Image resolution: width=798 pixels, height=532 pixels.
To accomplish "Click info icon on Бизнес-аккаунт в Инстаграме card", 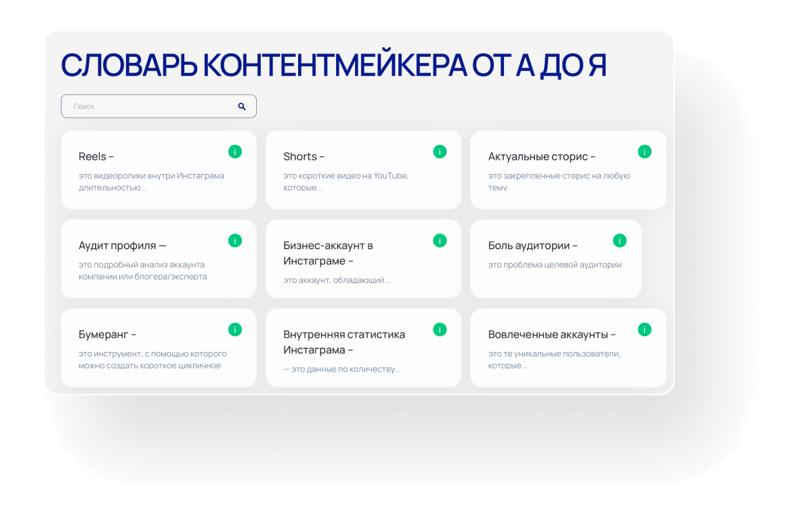I will point(440,240).
